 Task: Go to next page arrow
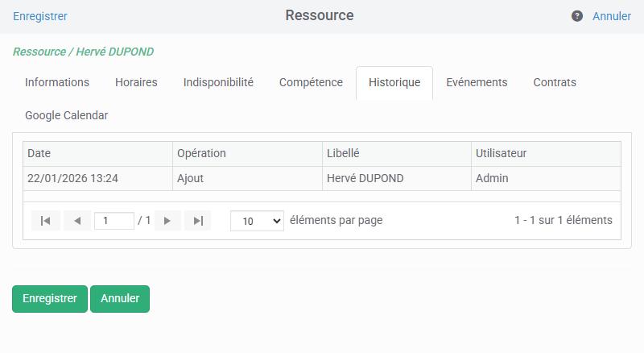(167, 221)
